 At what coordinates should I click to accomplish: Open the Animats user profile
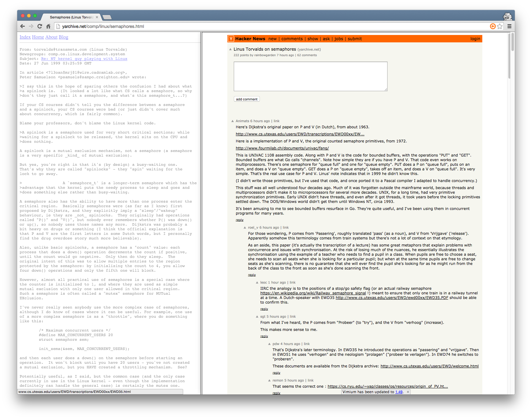242,121
